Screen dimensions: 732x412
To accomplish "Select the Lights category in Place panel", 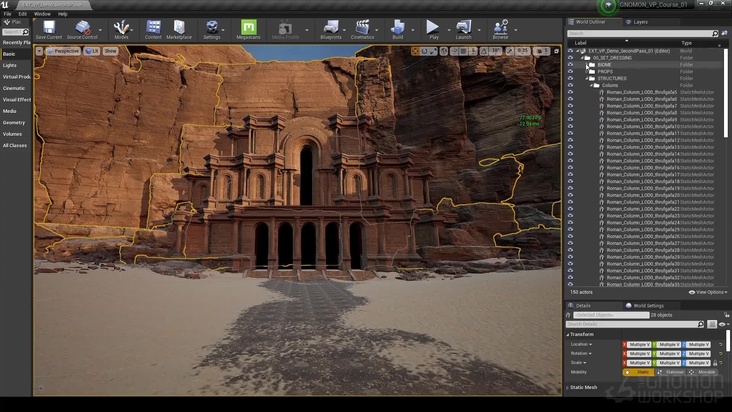I will [x=10, y=65].
